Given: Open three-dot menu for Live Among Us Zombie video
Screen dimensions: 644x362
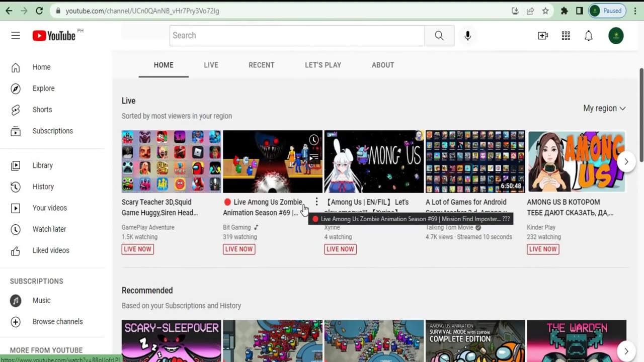Looking at the screenshot, I should point(316,202).
